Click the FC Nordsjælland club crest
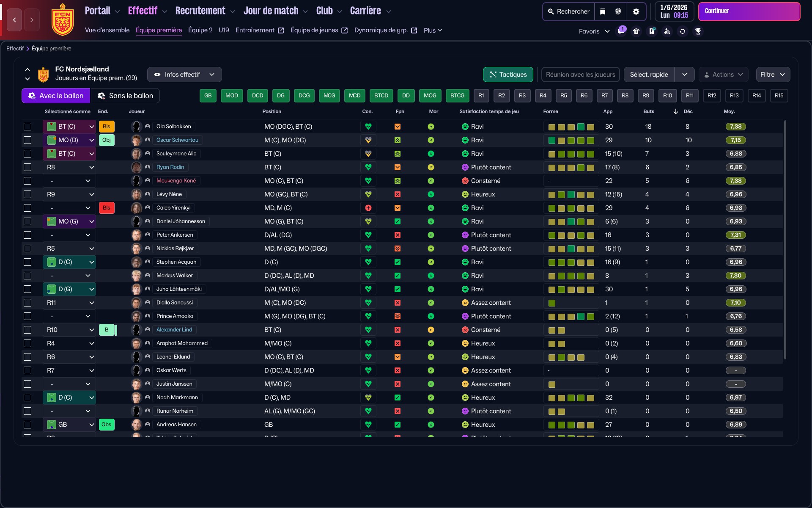The width and height of the screenshot is (812, 508). tap(62, 19)
